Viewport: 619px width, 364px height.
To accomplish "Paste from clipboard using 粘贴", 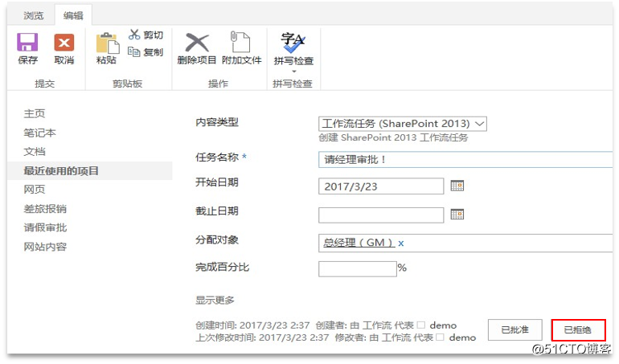I will (107, 48).
